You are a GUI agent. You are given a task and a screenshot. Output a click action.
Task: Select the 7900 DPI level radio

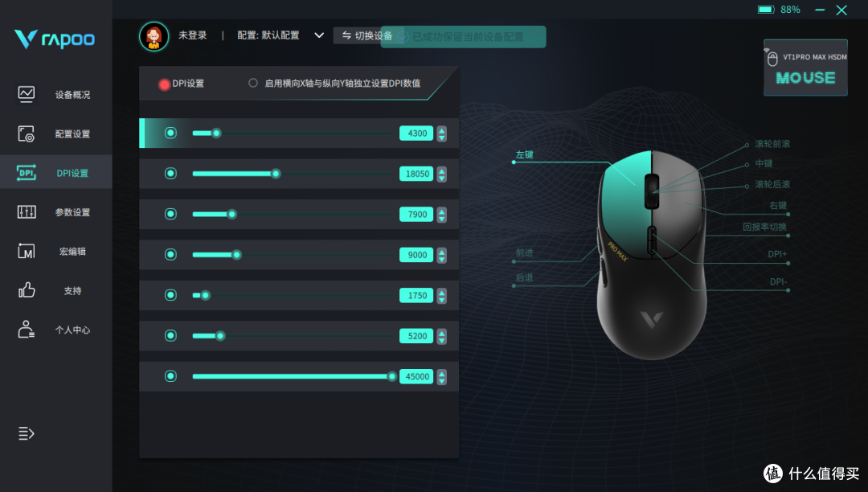tap(170, 214)
